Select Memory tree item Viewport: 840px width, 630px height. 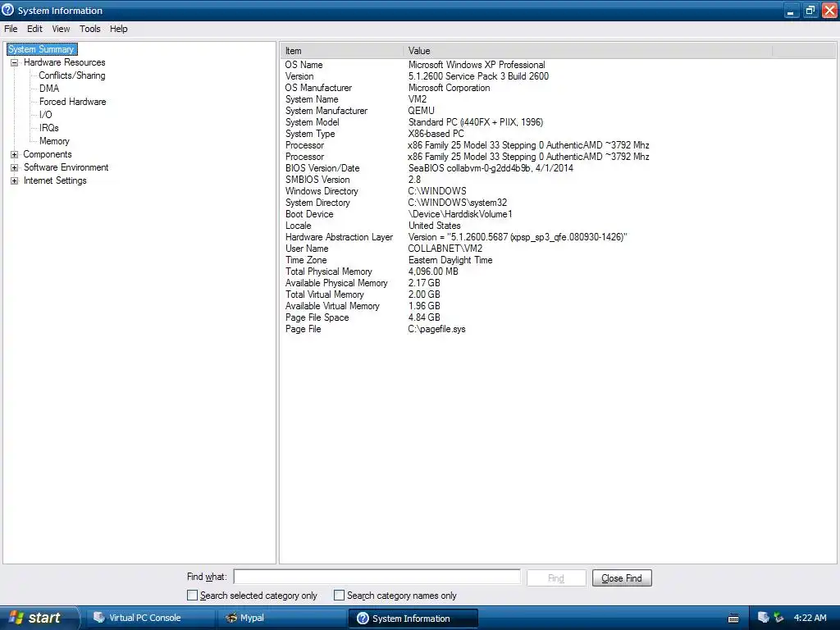click(x=54, y=141)
